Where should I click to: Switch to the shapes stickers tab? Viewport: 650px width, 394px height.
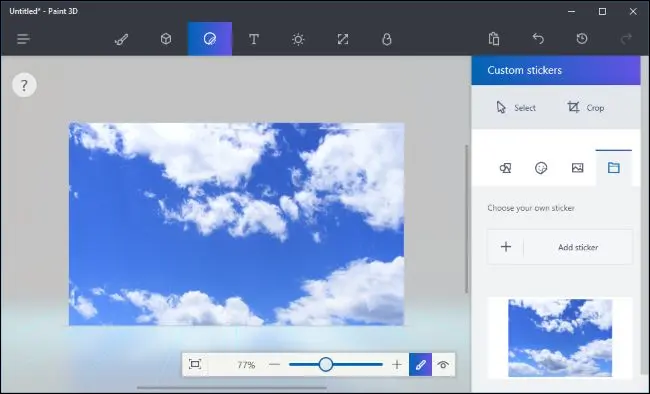pyautogui.click(x=505, y=168)
